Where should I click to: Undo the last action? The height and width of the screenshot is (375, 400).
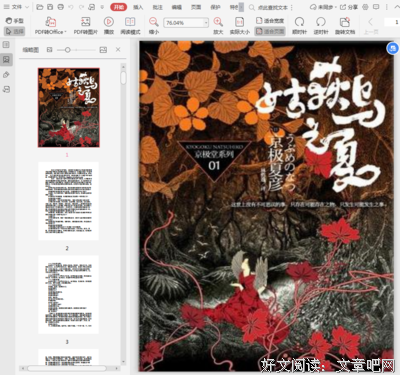point(71,7)
